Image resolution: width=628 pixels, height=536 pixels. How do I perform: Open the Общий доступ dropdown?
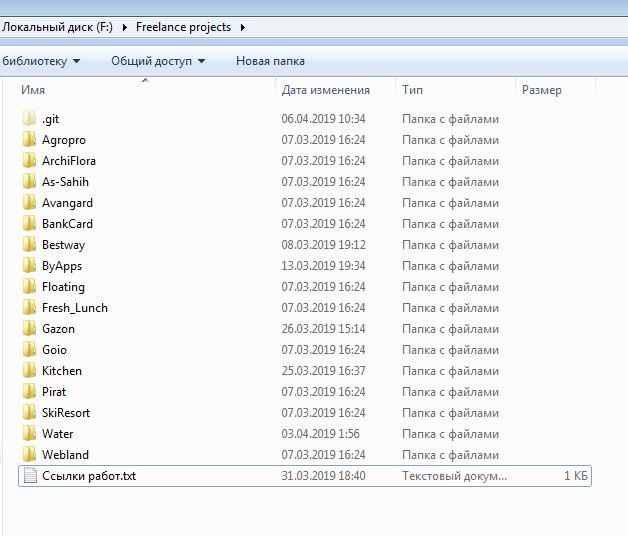point(158,61)
